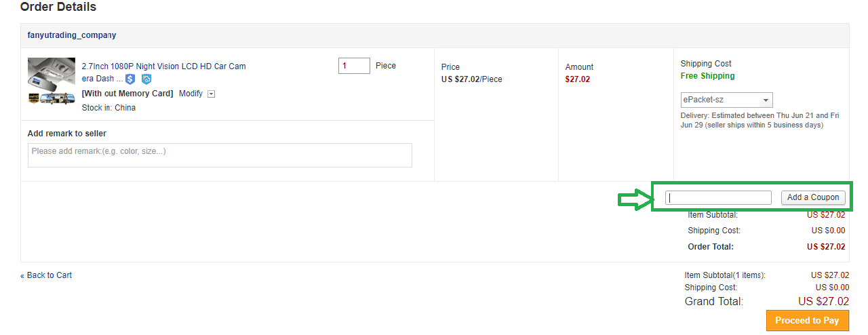868x335 pixels.
Task: Click the Item Subtotal(1 items) label
Action: [725, 275]
